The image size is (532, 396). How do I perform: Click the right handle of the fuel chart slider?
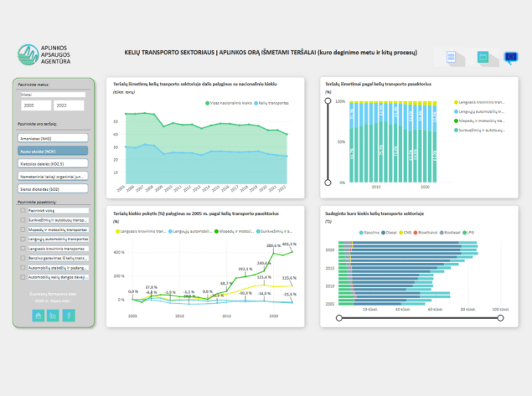[x=500, y=318]
